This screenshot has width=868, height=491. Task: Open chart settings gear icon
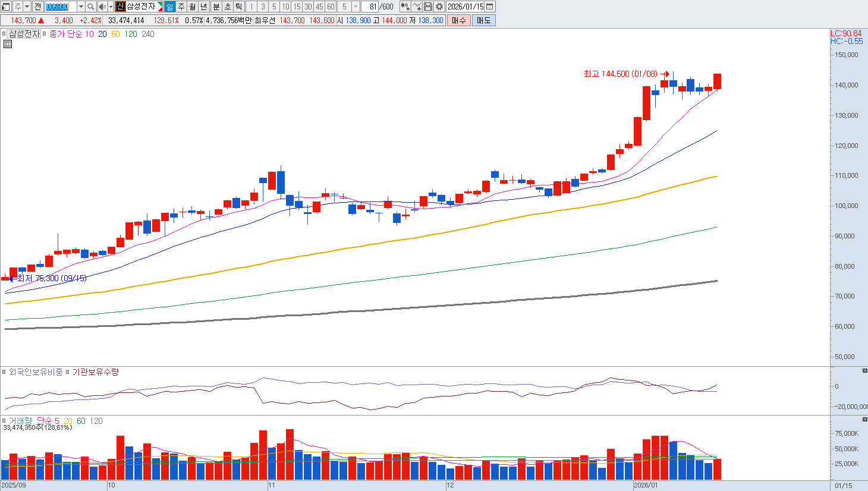coord(439,7)
